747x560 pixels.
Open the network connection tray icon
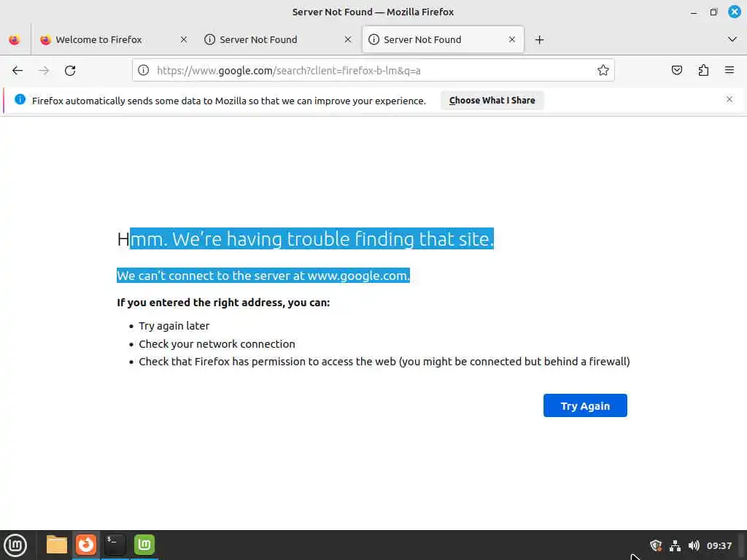pyautogui.click(x=675, y=545)
